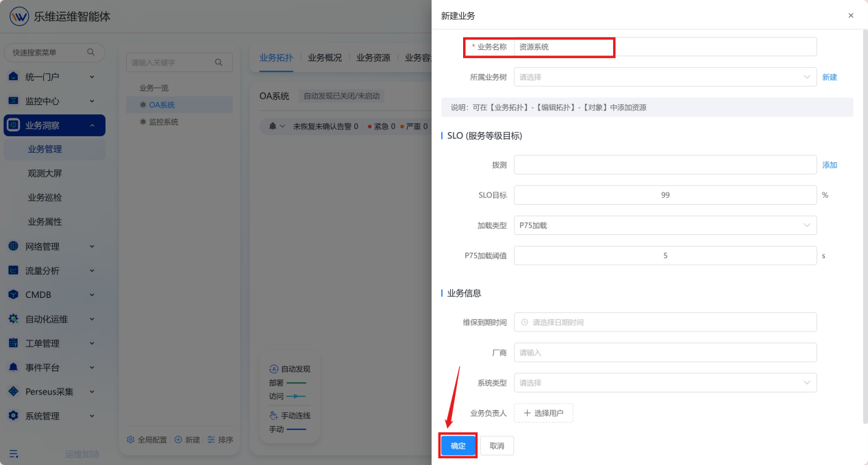Click the 新建 plus icon in bottom toolbar
The height and width of the screenshot is (465, 868).
pos(178,440)
